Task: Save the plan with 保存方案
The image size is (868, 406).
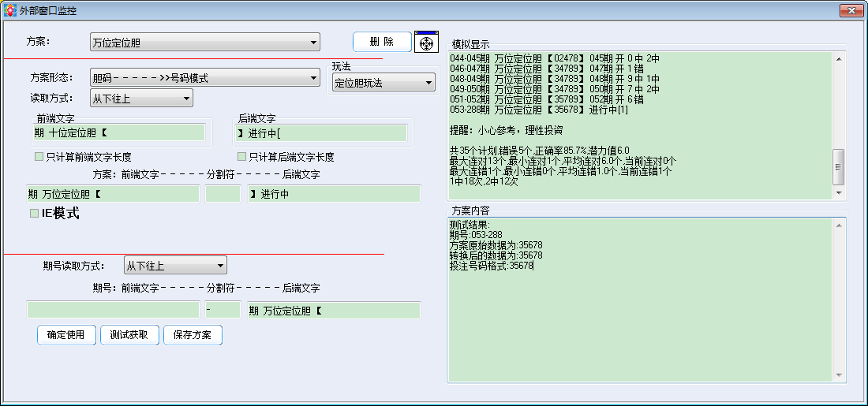Action: coord(193,334)
